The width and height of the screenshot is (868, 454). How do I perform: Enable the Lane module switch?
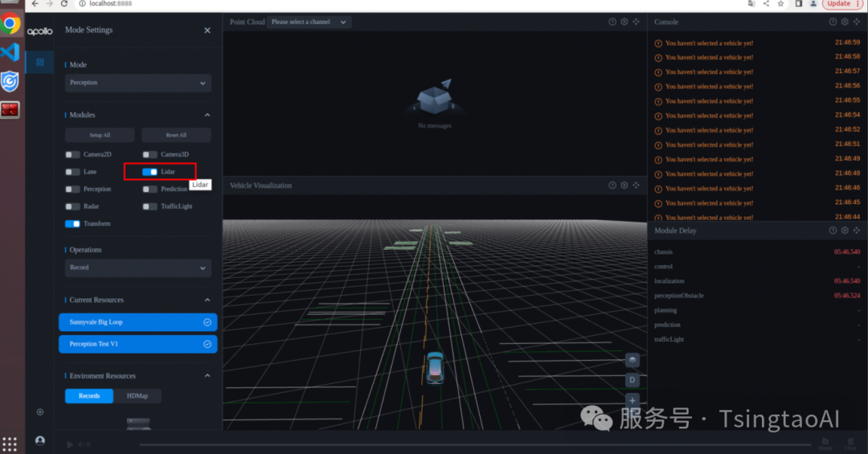click(72, 172)
